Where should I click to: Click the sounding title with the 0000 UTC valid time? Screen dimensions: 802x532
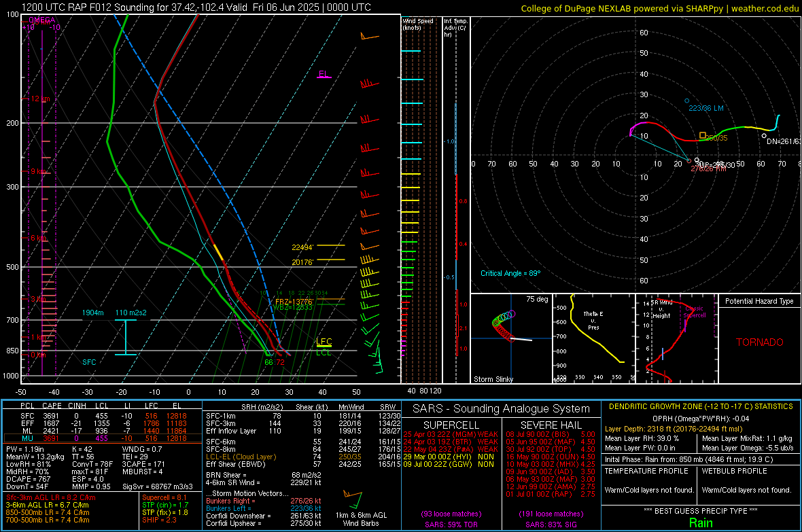tap(196, 7)
